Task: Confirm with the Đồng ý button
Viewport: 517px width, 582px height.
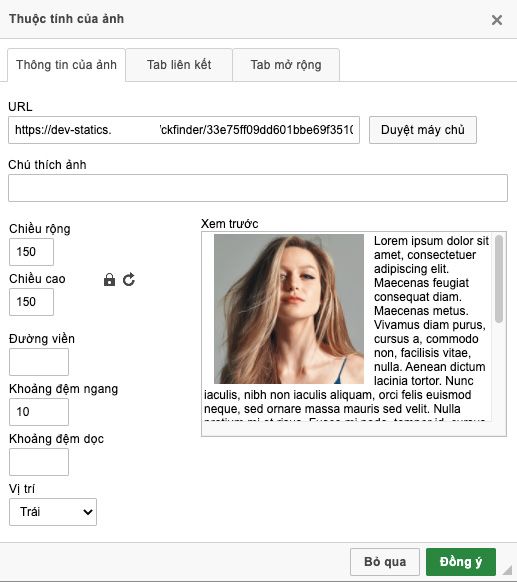Action: (461, 562)
